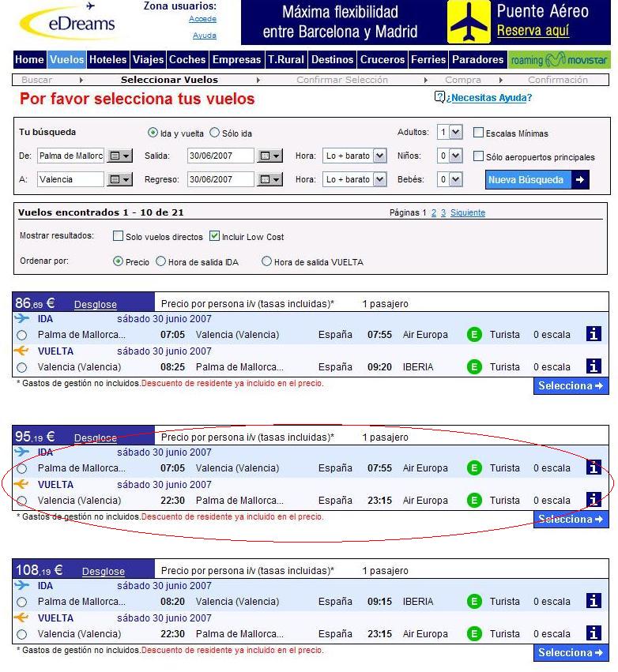Open info icon for 86,69 € IBERIA return flight
This screenshot has width=618, height=672.
[594, 366]
